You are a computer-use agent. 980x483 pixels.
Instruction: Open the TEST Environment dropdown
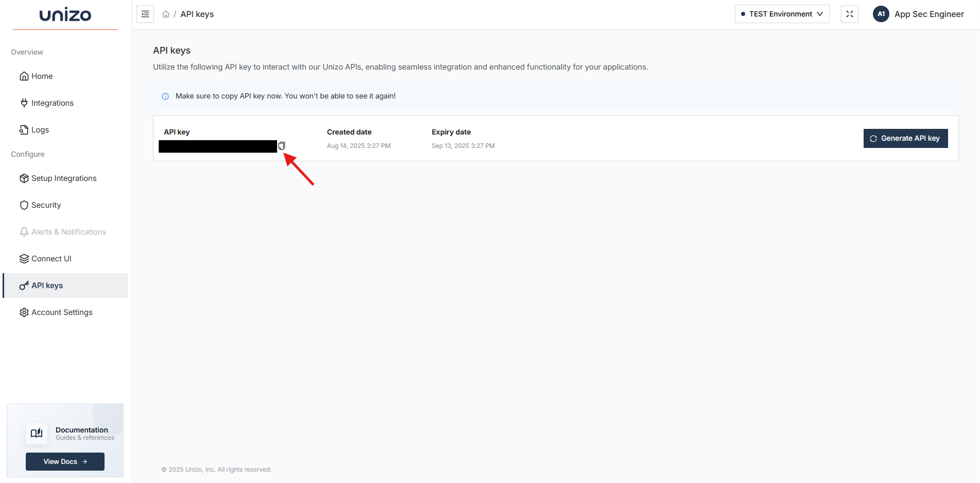coord(782,14)
